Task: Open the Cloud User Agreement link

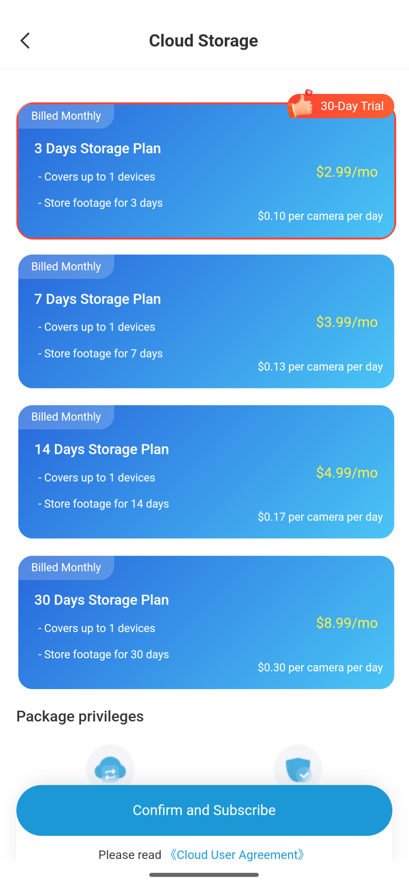Action: [237, 854]
